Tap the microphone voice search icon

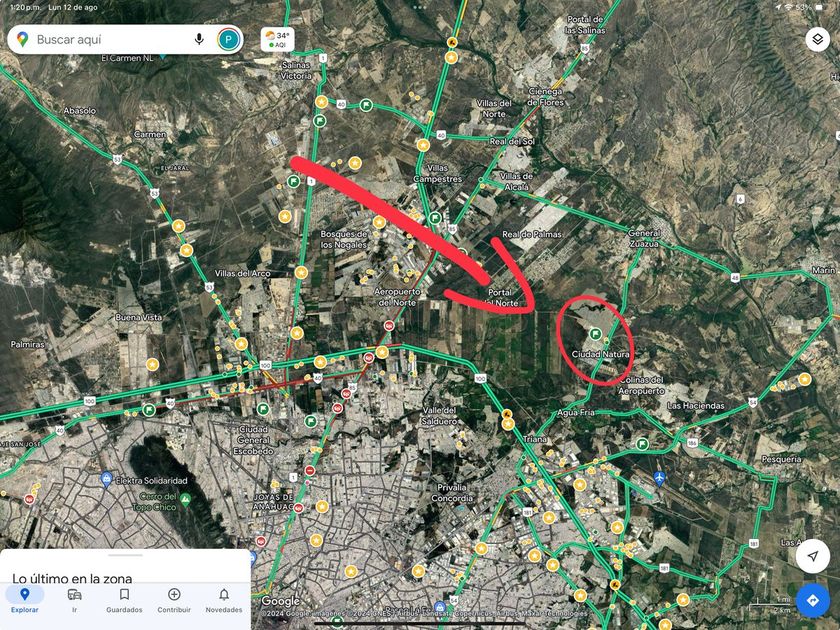click(x=199, y=39)
